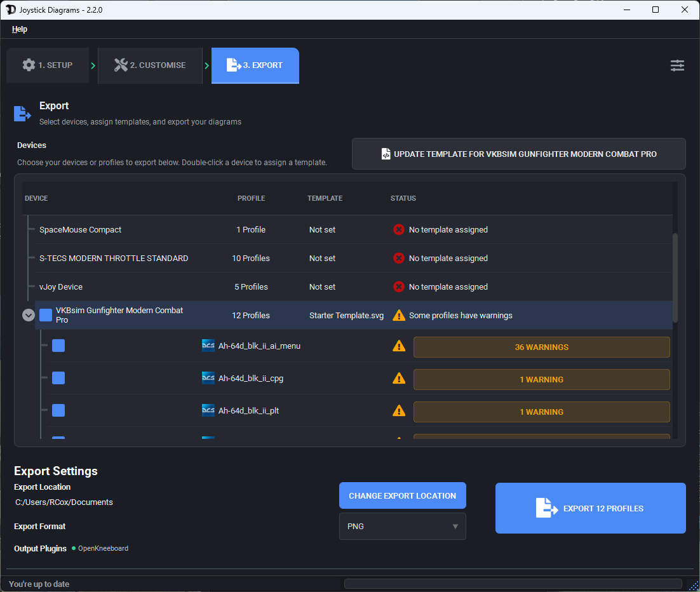Click Not set template for SpaceMouse Compact
700x592 pixels.
pyautogui.click(x=322, y=229)
